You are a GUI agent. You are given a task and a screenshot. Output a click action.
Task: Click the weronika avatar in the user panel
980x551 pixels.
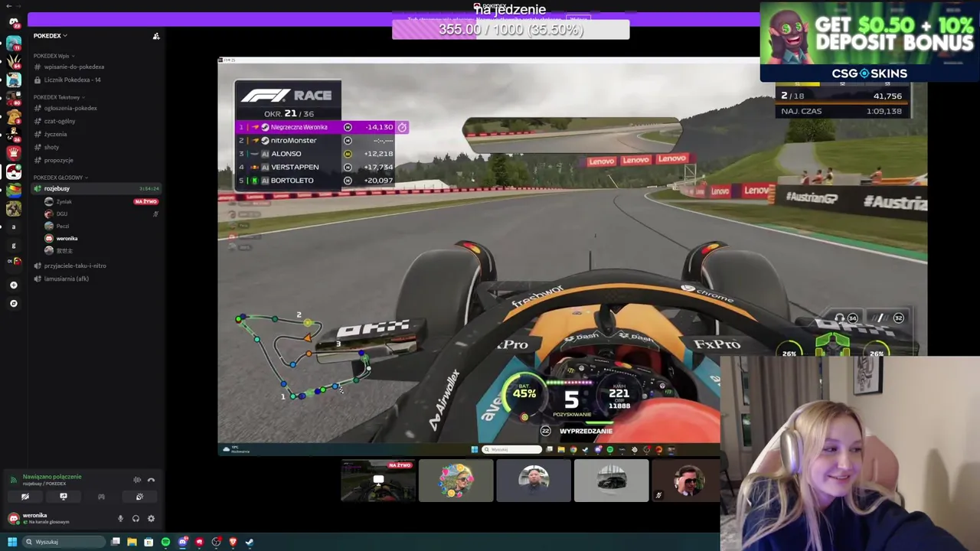pyautogui.click(x=14, y=518)
